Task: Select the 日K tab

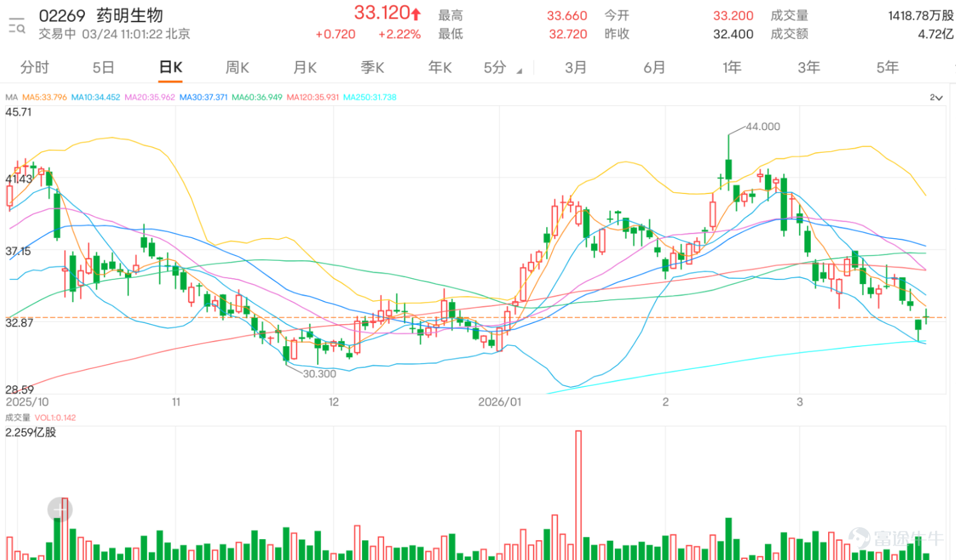Action: pos(171,67)
